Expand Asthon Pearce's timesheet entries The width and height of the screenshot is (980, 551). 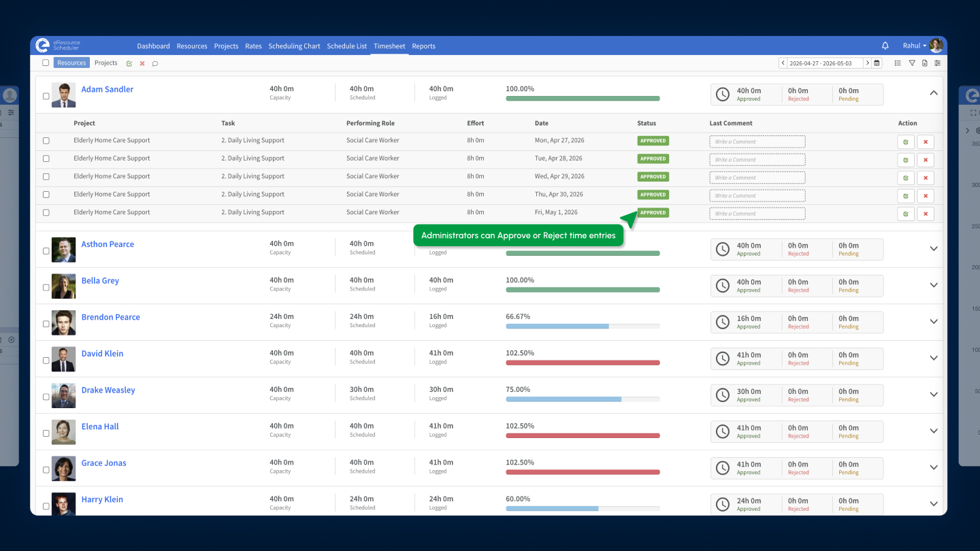(x=934, y=248)
